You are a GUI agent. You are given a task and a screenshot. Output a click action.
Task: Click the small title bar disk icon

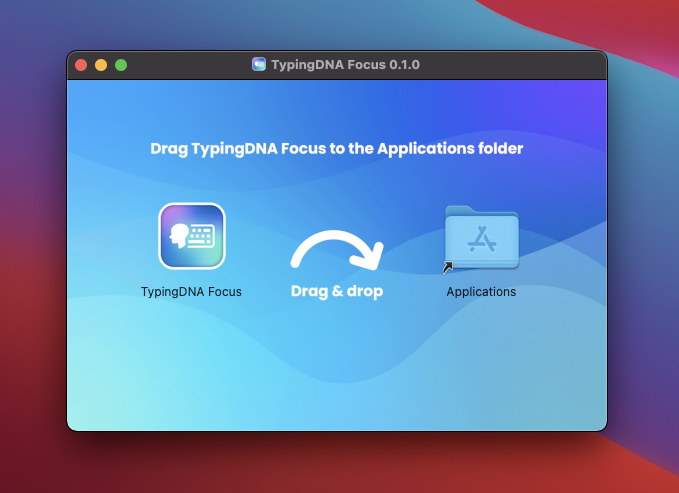click(259, 65)
